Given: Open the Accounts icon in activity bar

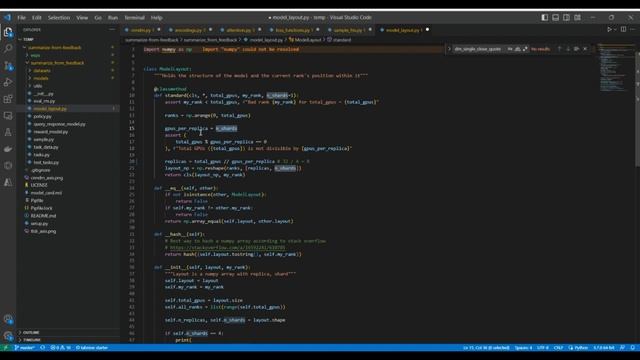Looking at the screenshot, I should tap(8, 319).
